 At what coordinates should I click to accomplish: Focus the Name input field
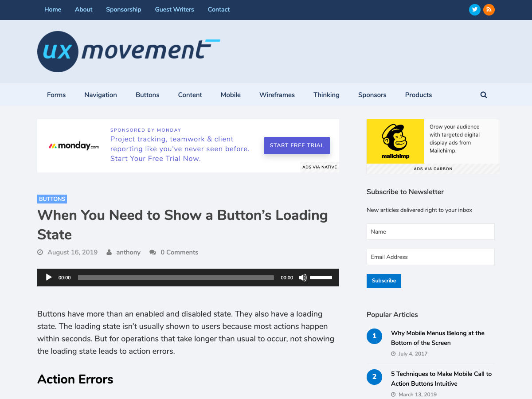click(430, 231)
